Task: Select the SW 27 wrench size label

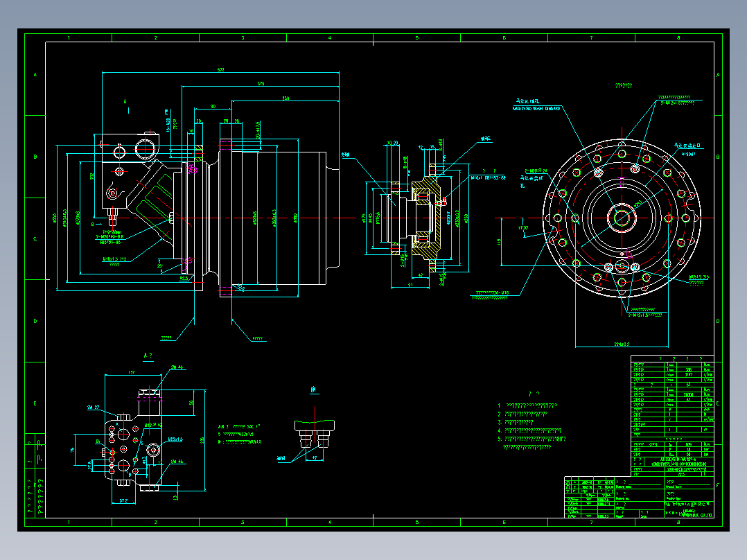Action: point(94,408)
